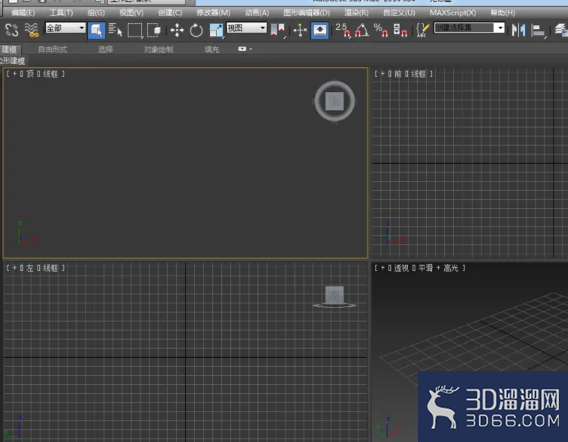The height and width of the screenshot is (442, 568).
Task: Toggle Keyboard Shortcut Override button
Action: coord(320,30)
